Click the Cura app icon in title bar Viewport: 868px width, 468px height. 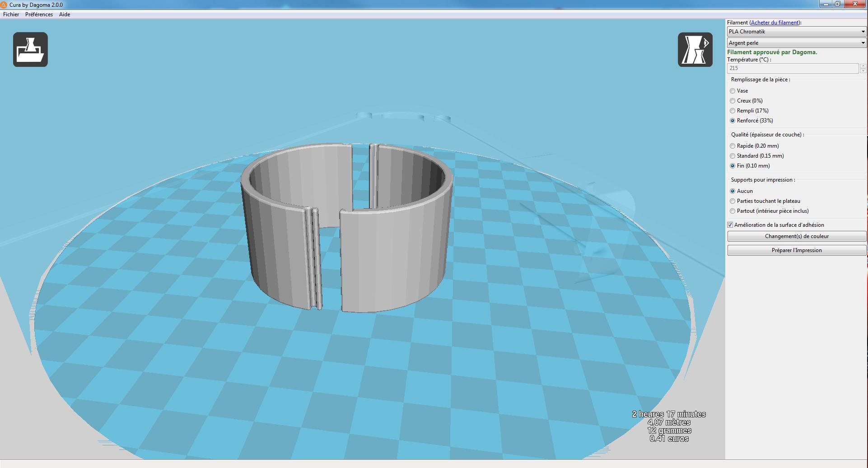pos(4,5)
